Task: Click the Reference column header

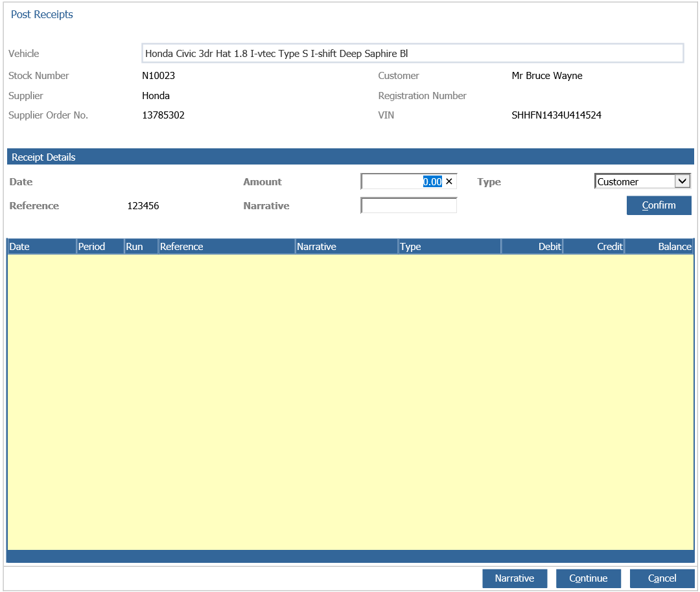Action: pyautogui.click(x=180, y=246)
